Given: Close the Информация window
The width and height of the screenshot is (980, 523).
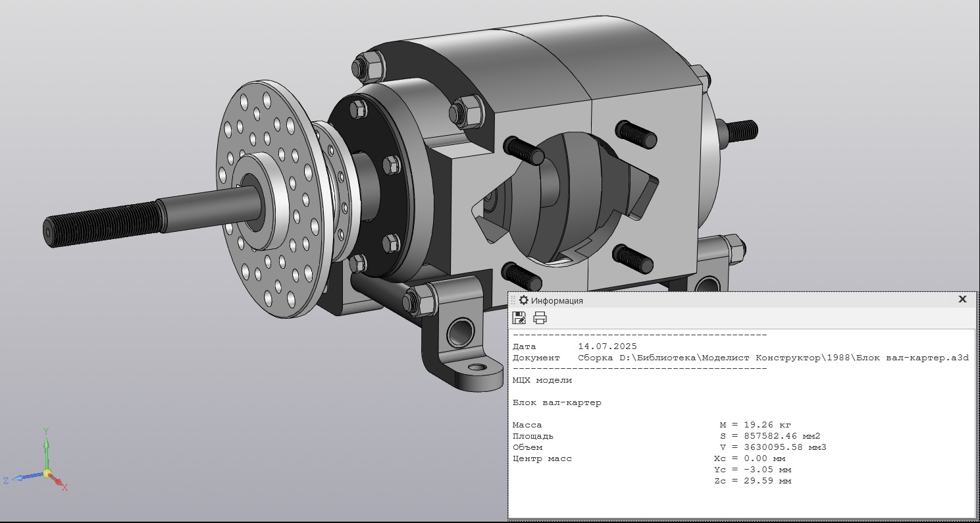Looking at the screenshot, I should click(962, 299).
